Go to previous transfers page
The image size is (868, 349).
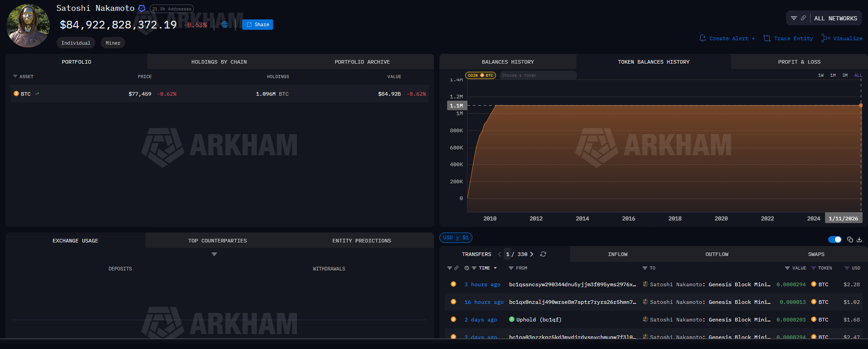click(x=500, y=254)
